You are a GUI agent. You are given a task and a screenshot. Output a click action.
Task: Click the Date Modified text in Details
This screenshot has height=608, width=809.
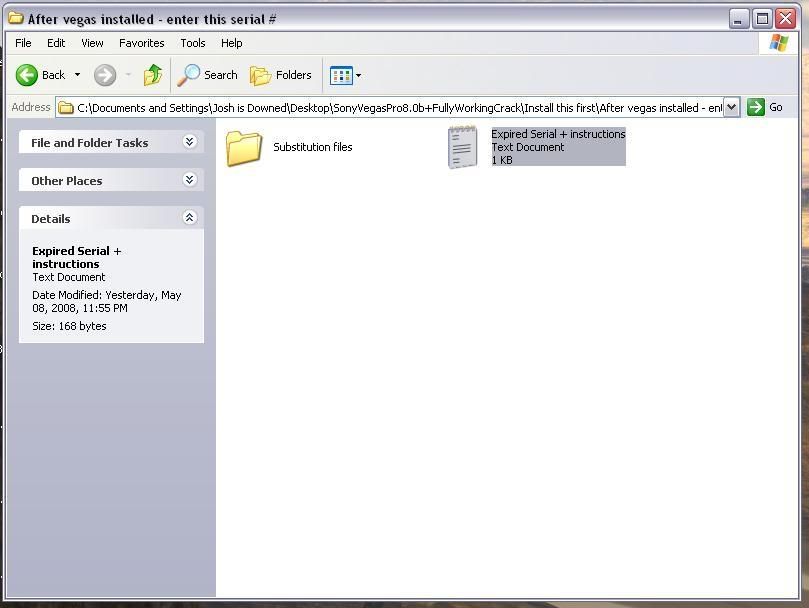coord(106,301)
